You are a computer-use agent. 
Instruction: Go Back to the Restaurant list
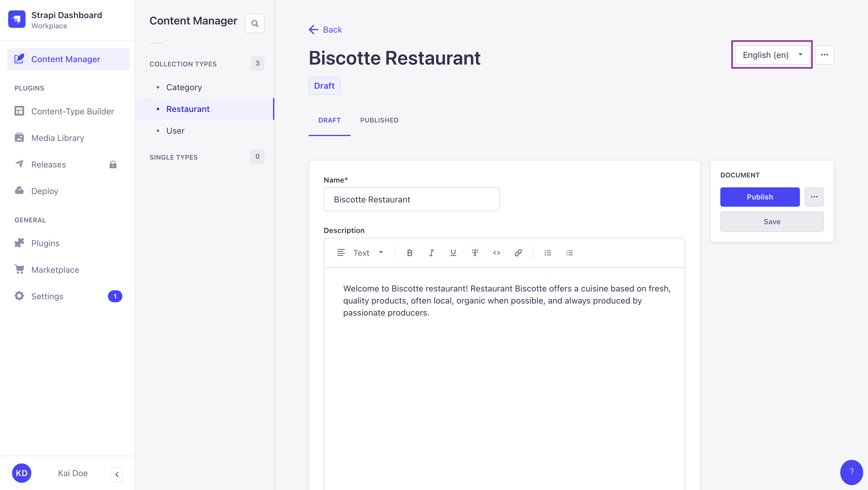pyautogui.click(x=325, y=30)
